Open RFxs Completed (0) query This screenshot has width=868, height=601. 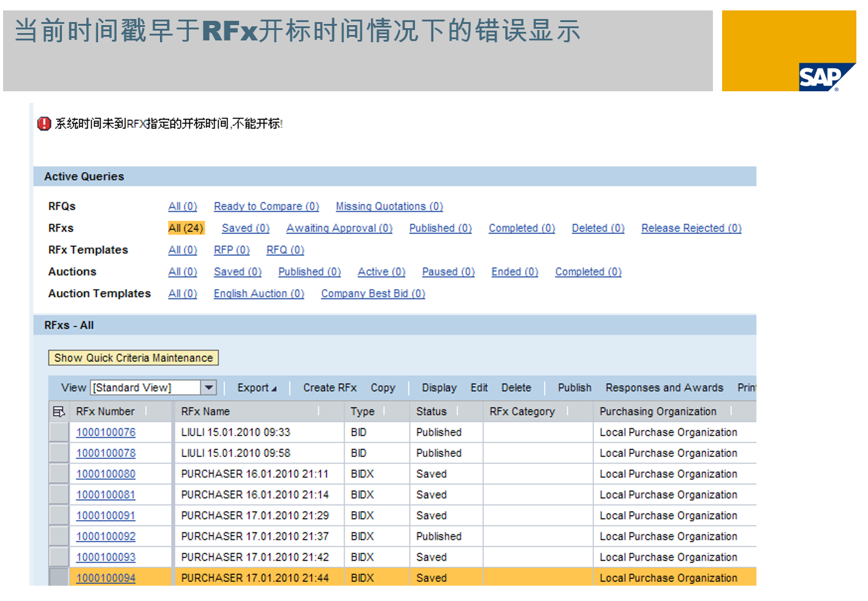click(522, 228)
